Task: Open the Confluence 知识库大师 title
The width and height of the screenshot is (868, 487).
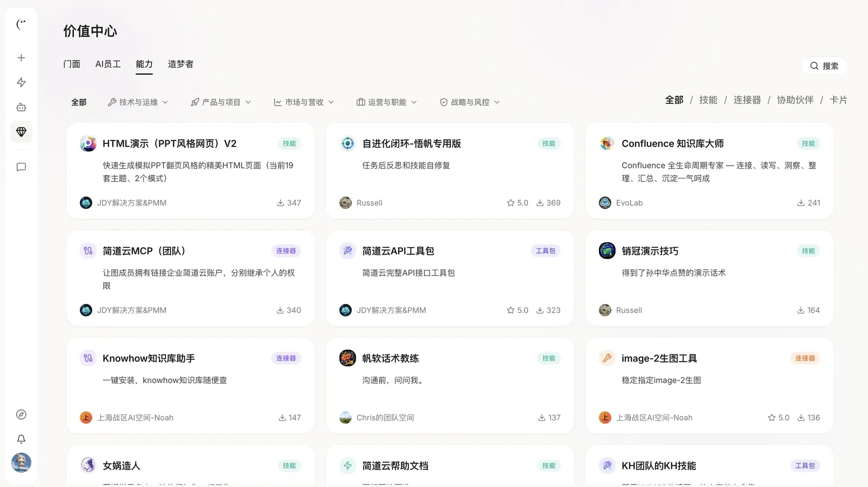Action: point(673,143)
